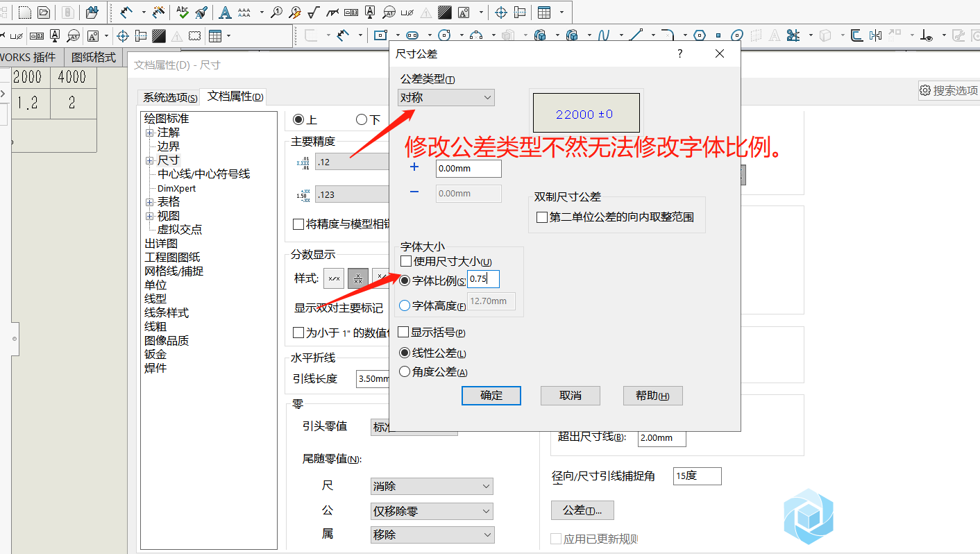Click the 公差... button
Viewport: 980px width, 554px height.
pos(582,510)
